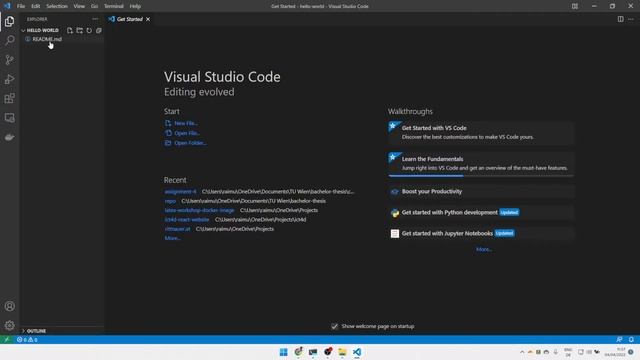Open the Docker view in activity bar

pyautogui.click(x=9, y=137)
